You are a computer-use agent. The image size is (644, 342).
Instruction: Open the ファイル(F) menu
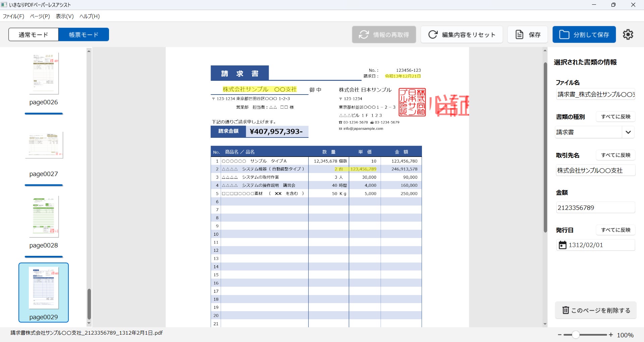[x=13, y=16]
